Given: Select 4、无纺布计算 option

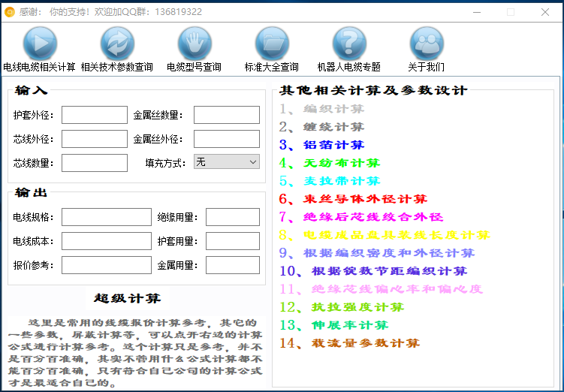Looking at the screenshot, I should pyautogui.click(x=329, y=163).
